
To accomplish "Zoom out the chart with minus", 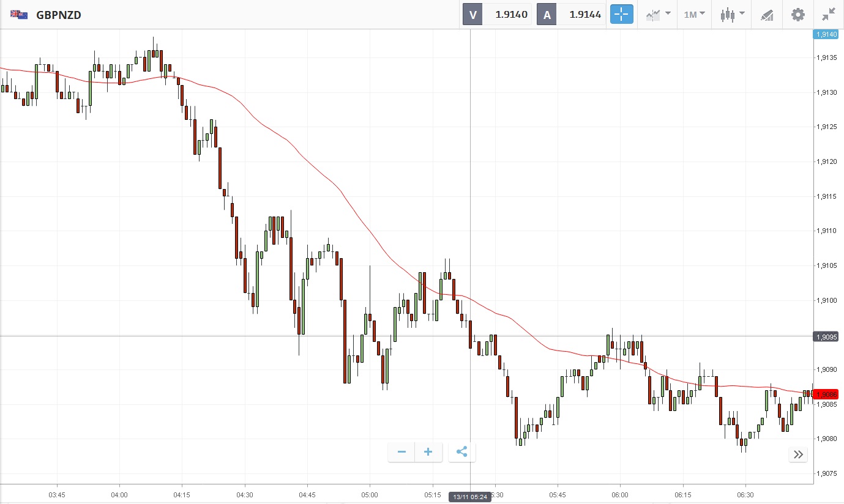I will (x=401, y=452).
